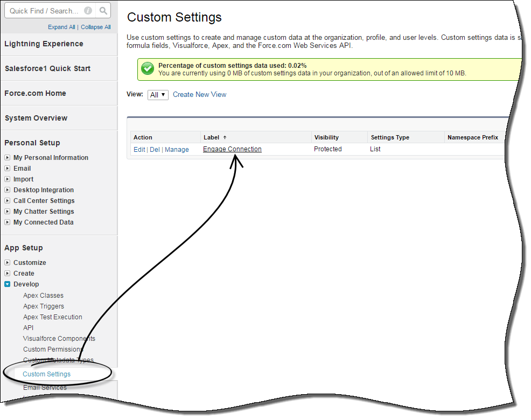Click the App Setup heading
Screen dimensions: 531x420
(24, 248)
